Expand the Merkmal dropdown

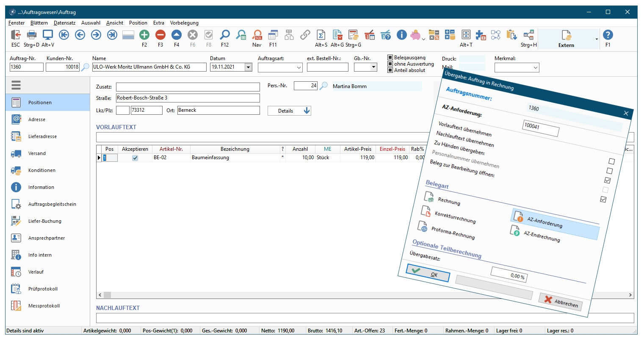[x=535, y=68]
